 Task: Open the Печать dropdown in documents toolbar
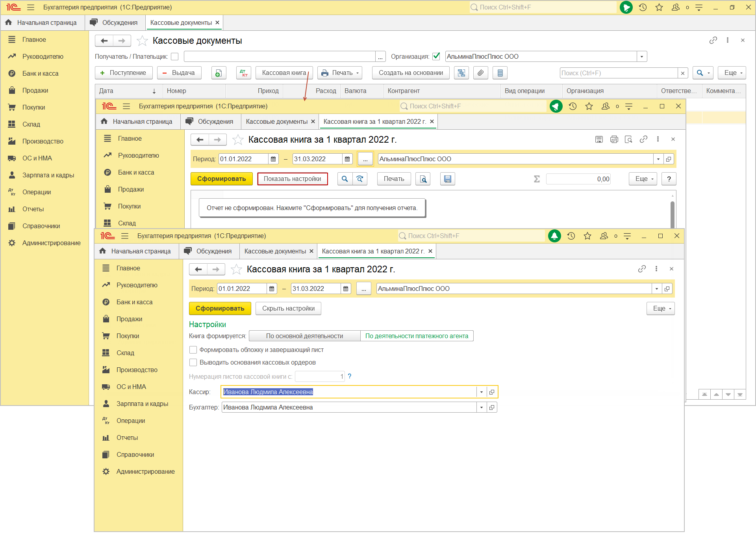tap(340, 73)
